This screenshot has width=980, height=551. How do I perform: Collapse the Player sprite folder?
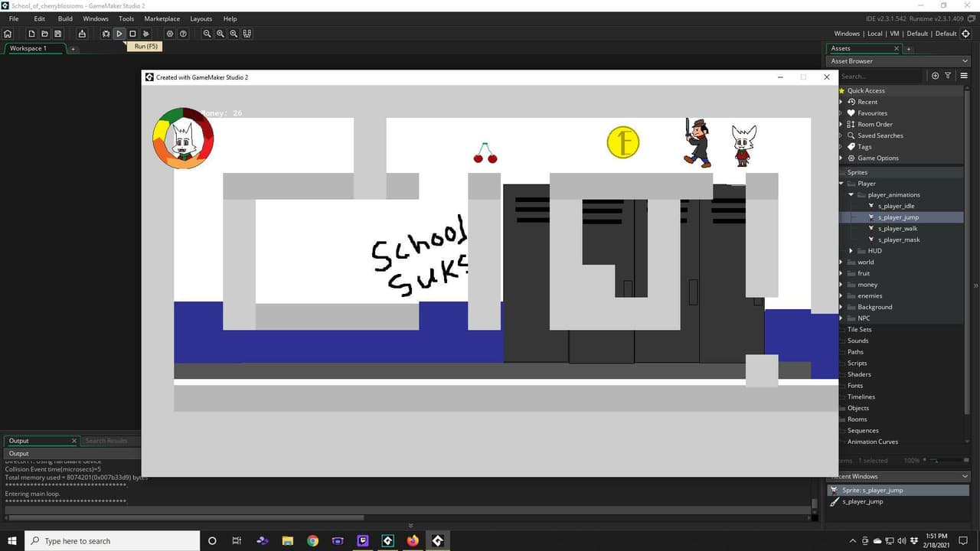coord(842,184)
